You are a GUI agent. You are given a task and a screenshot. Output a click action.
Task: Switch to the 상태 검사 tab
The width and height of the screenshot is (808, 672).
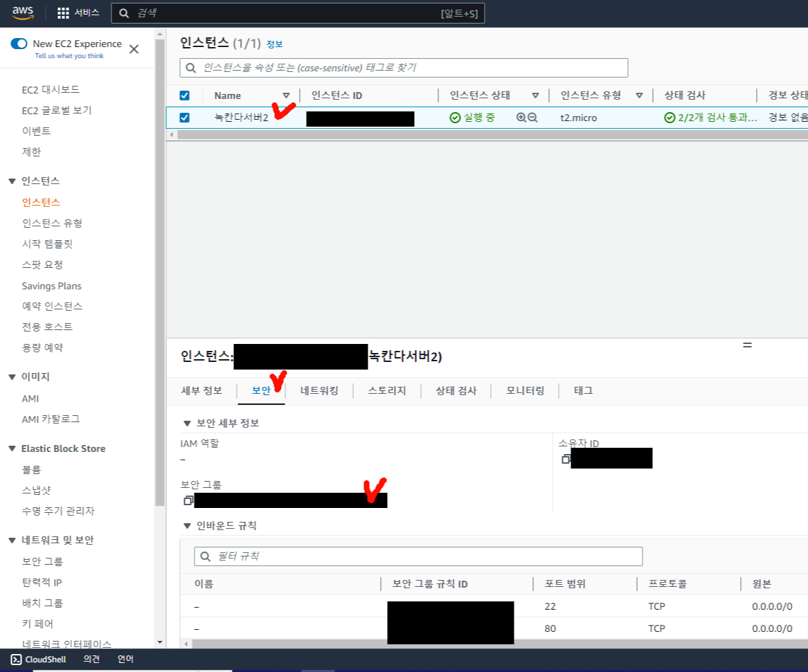(x=456, y=391)
